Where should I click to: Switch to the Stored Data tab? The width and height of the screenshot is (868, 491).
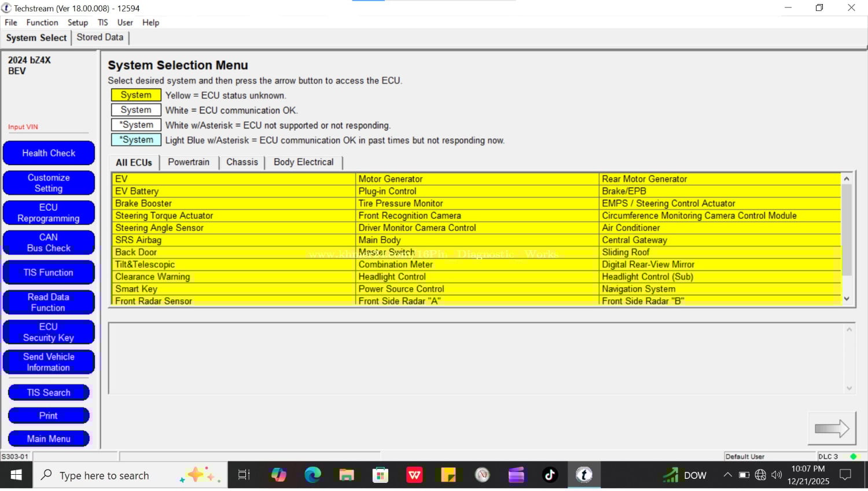pos(100,37)
